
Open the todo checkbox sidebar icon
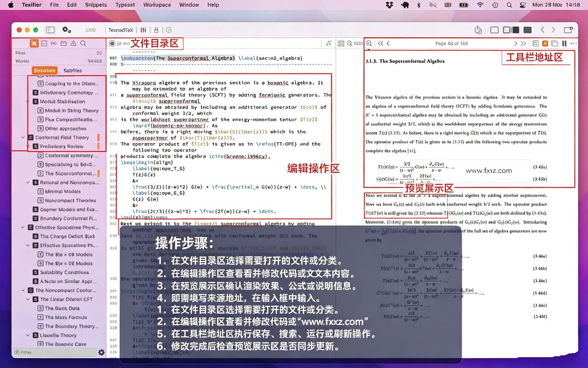(44, 43)
